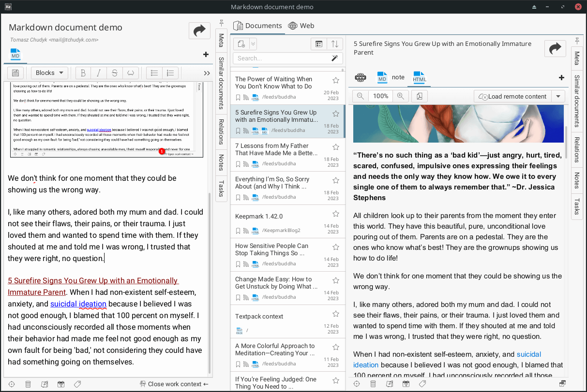Click the zoom in magnifier icon
Screen dimensions: 587x392
[x=400, y=96]
